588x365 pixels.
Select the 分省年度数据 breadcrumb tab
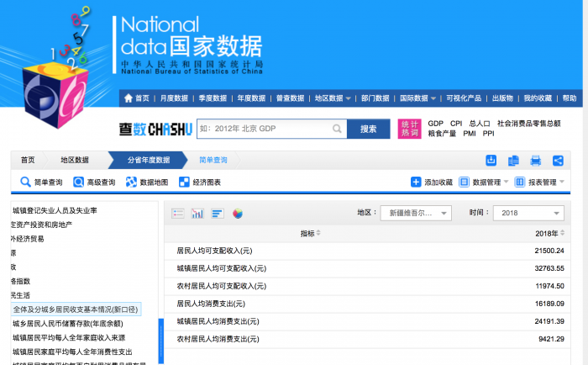[148, 160]
